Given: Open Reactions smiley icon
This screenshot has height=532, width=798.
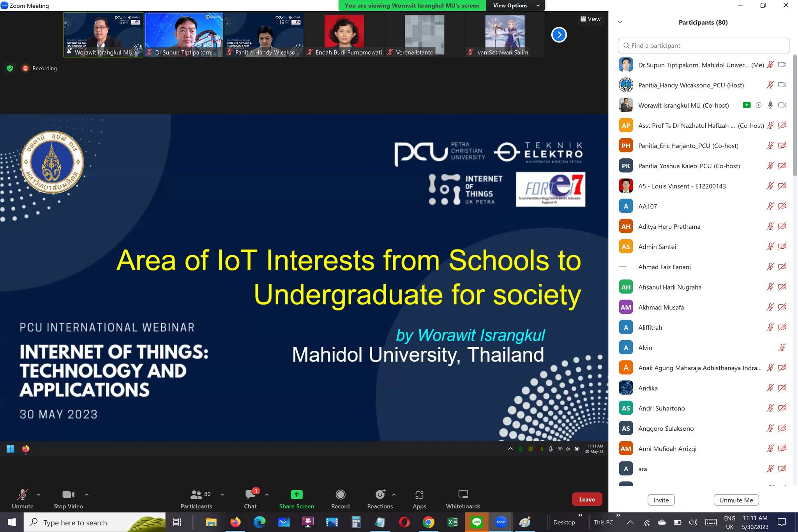Looking at the screenshot, I should pos(380,495).
